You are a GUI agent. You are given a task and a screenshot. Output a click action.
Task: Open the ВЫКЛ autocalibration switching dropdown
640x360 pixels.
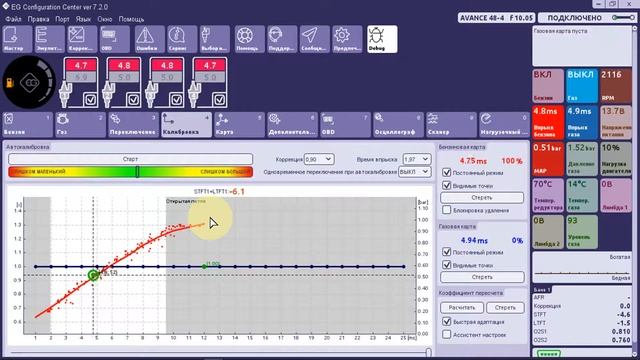414,172
